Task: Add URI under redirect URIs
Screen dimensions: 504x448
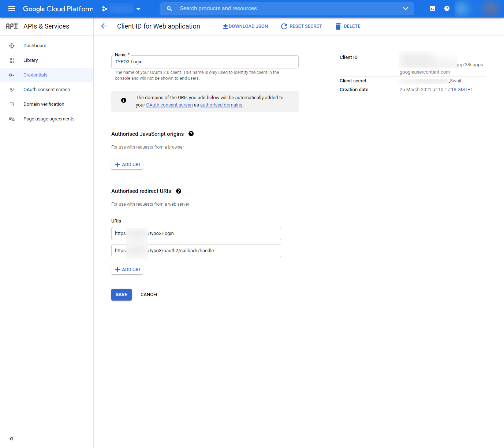Action: [x=127, y=270]
